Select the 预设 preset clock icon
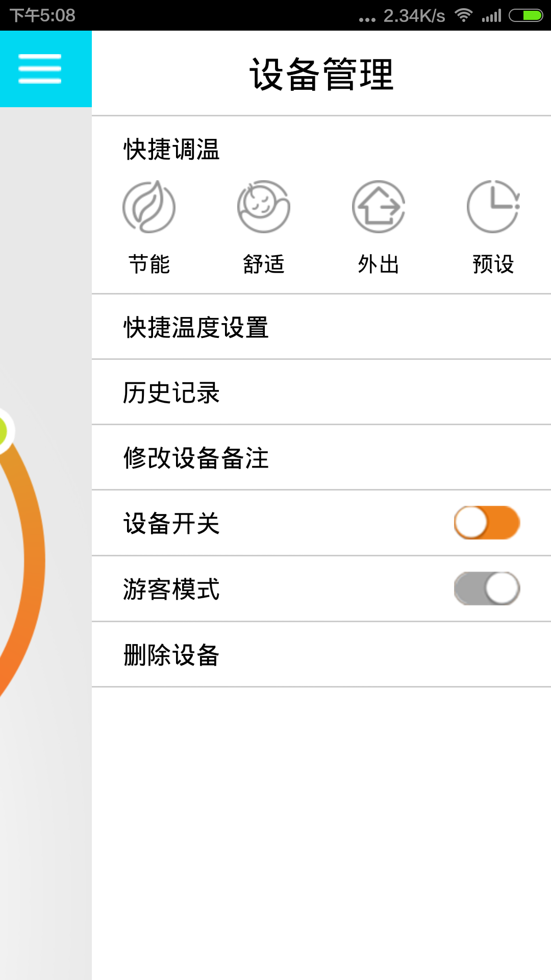Screen dimensions: 551x980 coord(493,207)
